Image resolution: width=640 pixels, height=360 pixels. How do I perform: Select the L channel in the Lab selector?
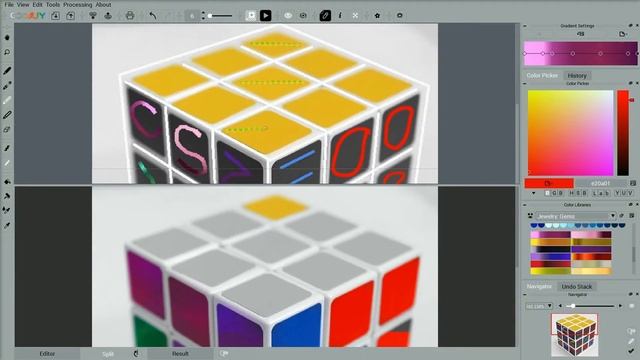tap(595, 193)
